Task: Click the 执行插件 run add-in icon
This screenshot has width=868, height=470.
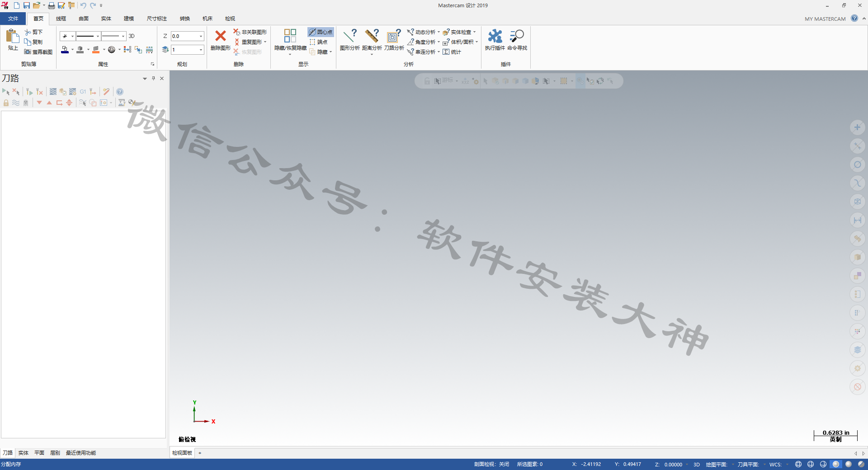Action: coord(495,36)
